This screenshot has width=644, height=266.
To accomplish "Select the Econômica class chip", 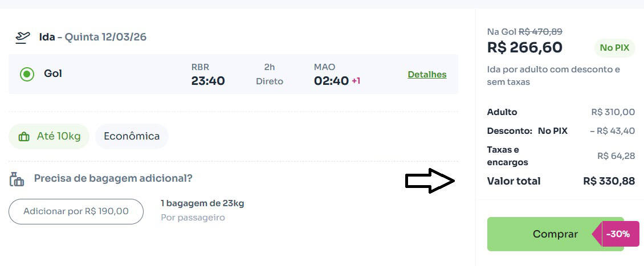I will tap(132, 136).
